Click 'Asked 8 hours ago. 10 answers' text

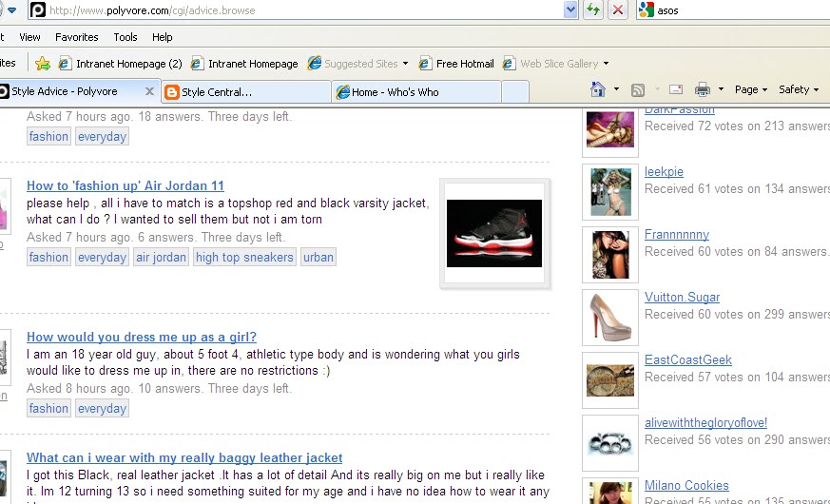[160, 389]
